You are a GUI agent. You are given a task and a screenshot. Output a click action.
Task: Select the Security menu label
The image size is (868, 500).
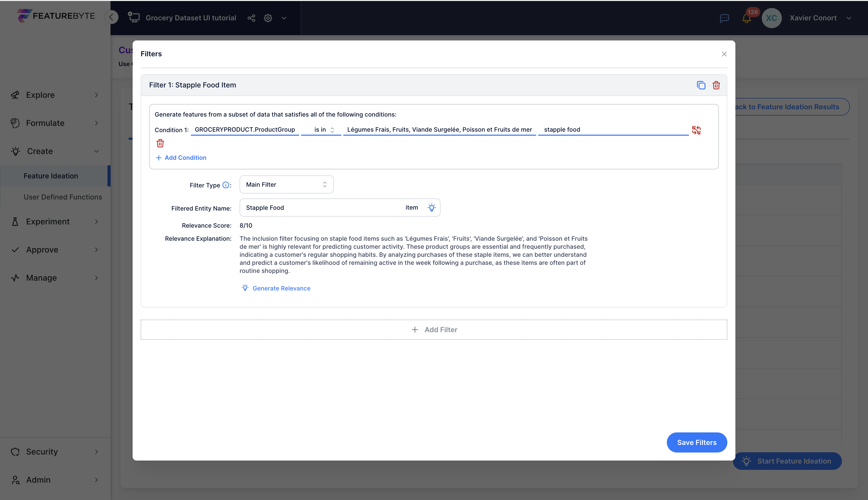point(42,452)
